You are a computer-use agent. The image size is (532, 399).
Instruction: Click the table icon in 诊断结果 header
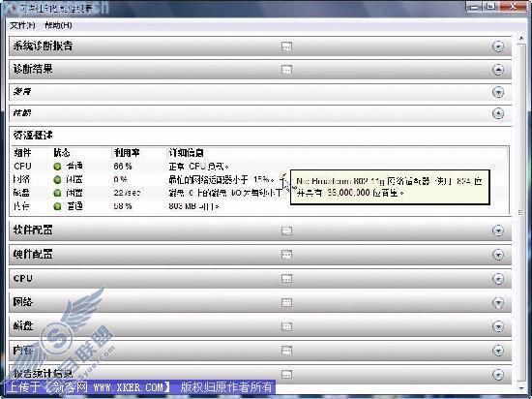[286, 70]
